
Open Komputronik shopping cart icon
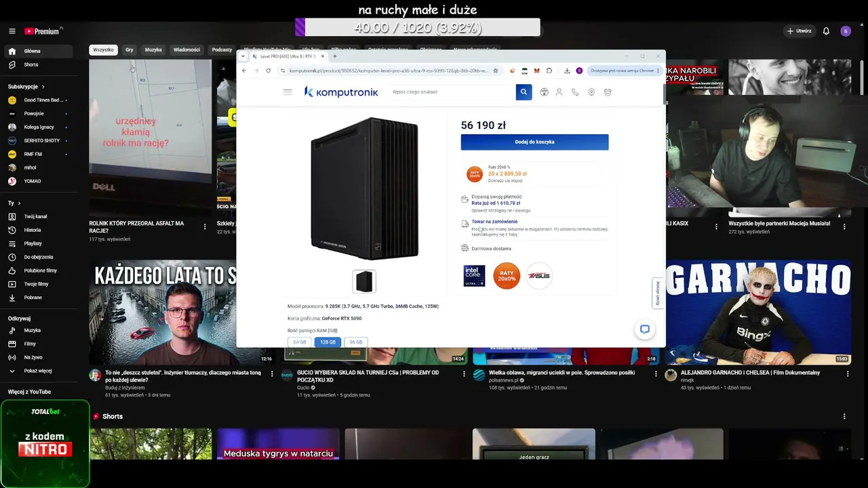click(608, 92)
